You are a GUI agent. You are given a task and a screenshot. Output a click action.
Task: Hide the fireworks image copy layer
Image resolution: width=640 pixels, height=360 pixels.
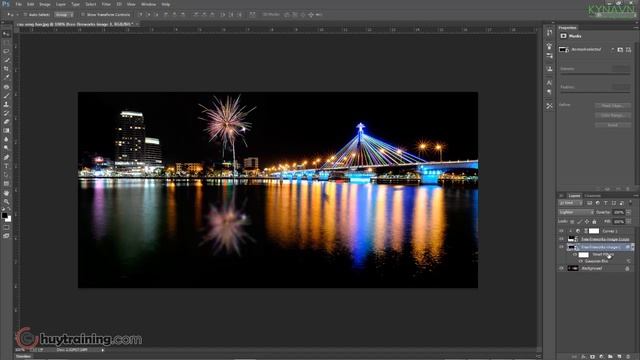562,239
